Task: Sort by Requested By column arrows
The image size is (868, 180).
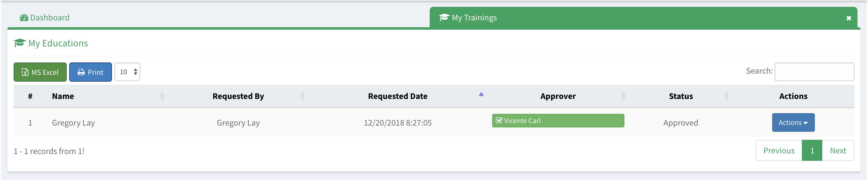Action: click(x=302, y=96)
